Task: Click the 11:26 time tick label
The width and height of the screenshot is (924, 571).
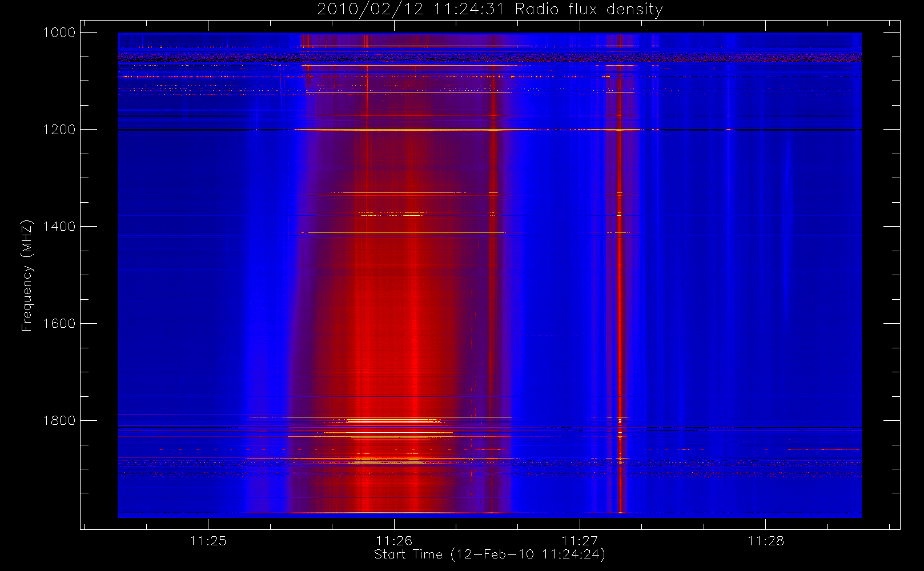Action: [x=394, y=541]
